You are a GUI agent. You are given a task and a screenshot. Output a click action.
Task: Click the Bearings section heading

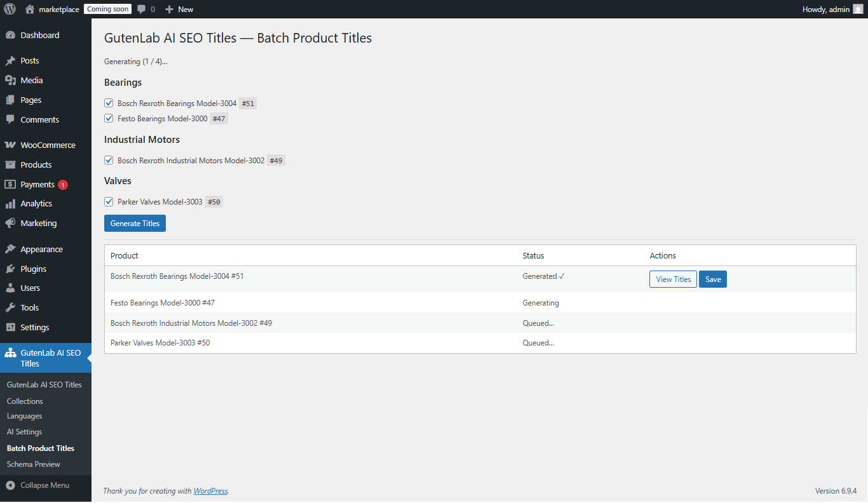[x=123, y=83]
